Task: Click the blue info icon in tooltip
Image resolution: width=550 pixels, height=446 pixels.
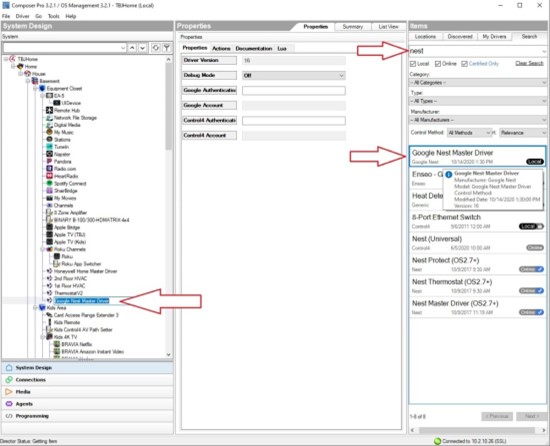Action: [x=449, y=174]
